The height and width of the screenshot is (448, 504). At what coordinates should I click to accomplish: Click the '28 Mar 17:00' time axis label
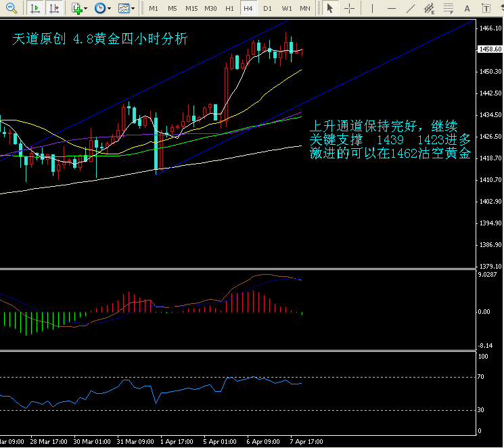coord(49,441)
